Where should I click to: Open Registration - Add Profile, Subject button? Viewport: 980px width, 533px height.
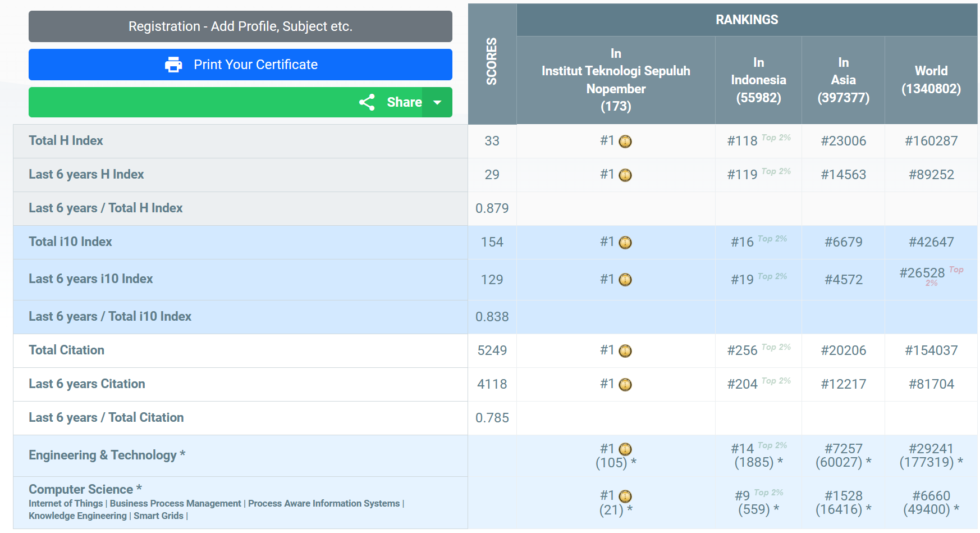click(x=240, y=26)
